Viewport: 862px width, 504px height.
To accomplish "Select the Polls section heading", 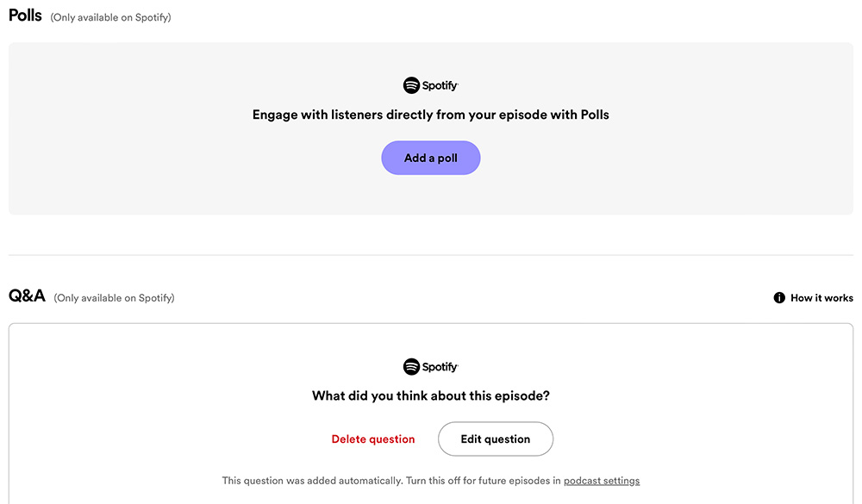I will point(25,16).
